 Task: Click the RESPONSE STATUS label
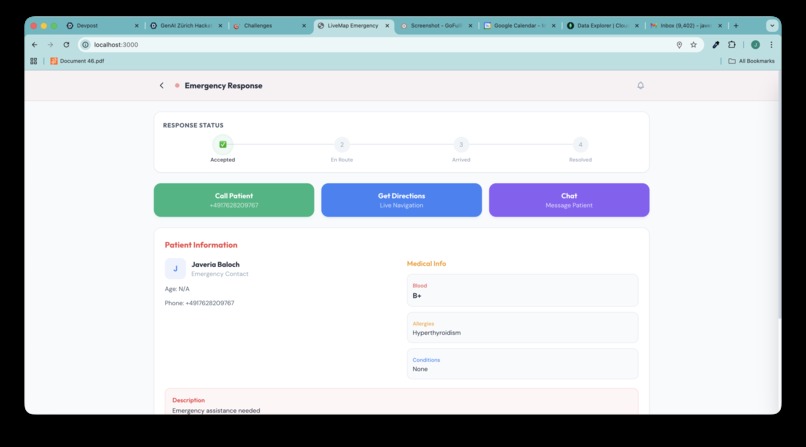[193, 125]
